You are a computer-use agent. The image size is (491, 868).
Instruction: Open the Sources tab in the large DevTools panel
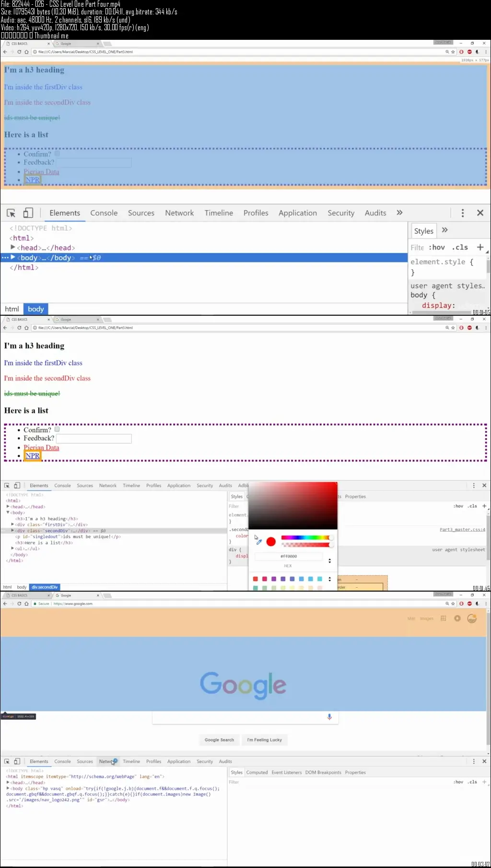[141, 213]
